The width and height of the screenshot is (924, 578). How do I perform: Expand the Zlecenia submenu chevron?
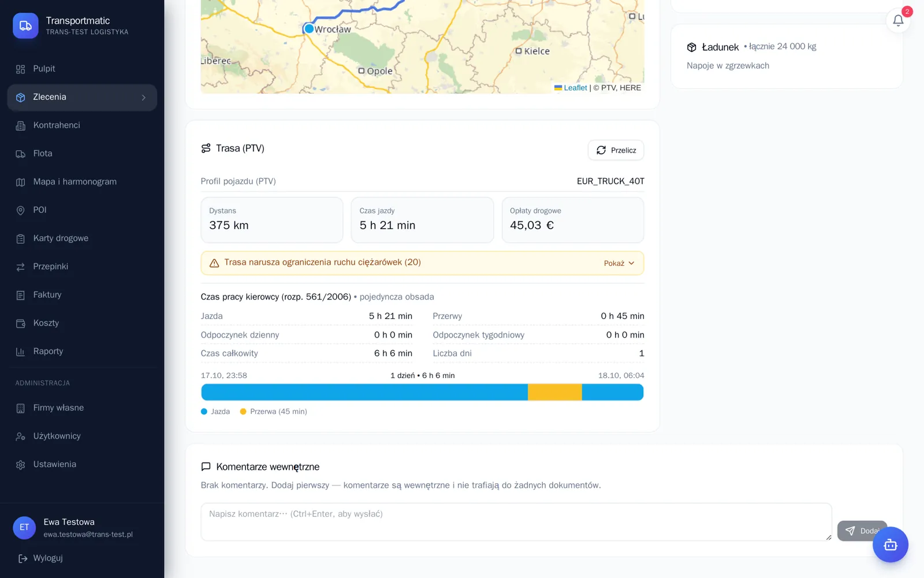144,98
